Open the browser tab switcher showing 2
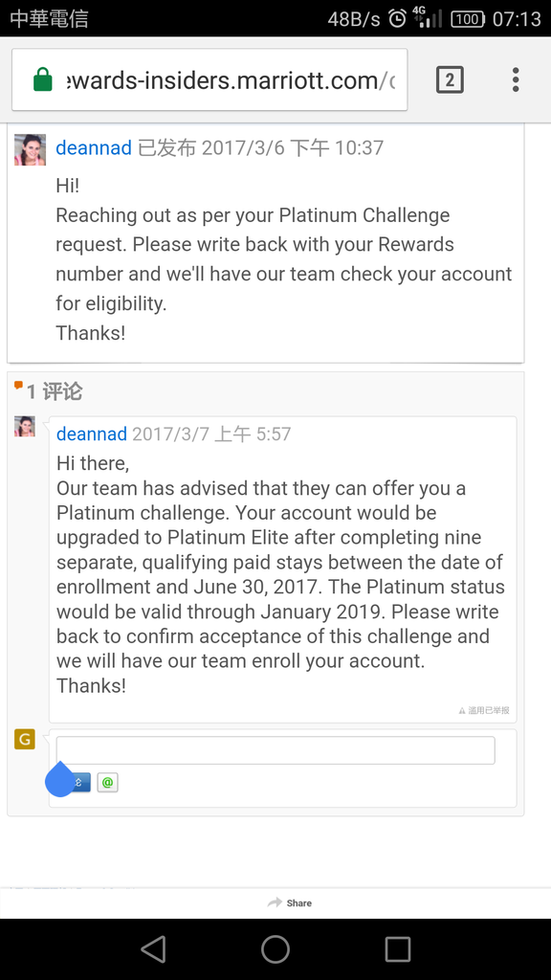The width and height of the screenshot is (551, 980). [450, 79]
